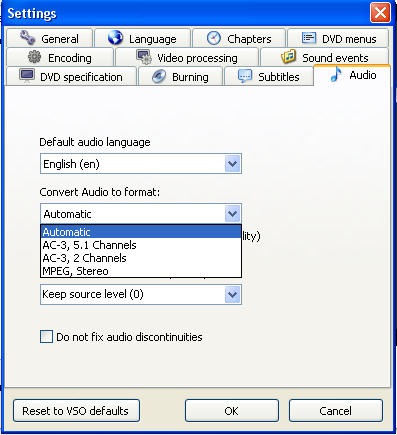This screenshot has width=397, height=435.
Task: Choose MPEG, Stereo format option
Action: (x=141, y=271)
